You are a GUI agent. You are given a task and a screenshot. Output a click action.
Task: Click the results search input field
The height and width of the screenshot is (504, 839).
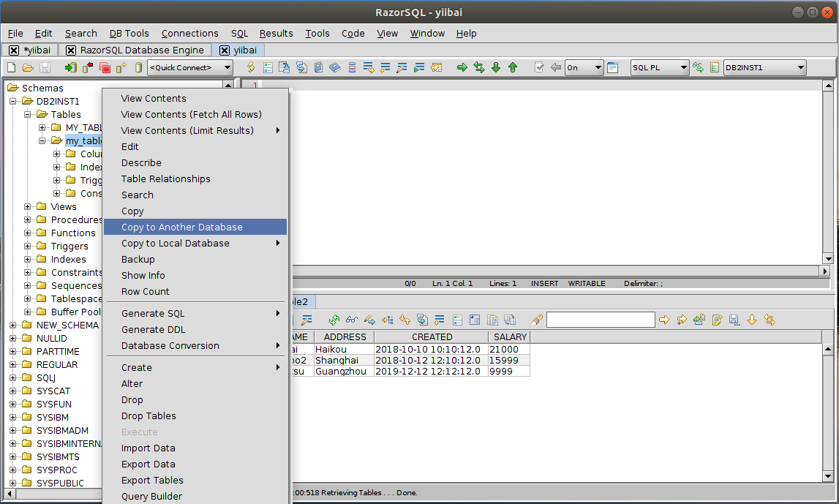pos(600,320)
